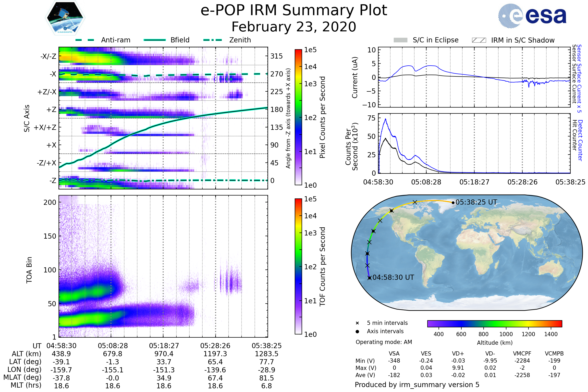Screen dimensions: 588x392
Task: Click the Bfield solid line legend marker
Action: [x=155, y=40]
